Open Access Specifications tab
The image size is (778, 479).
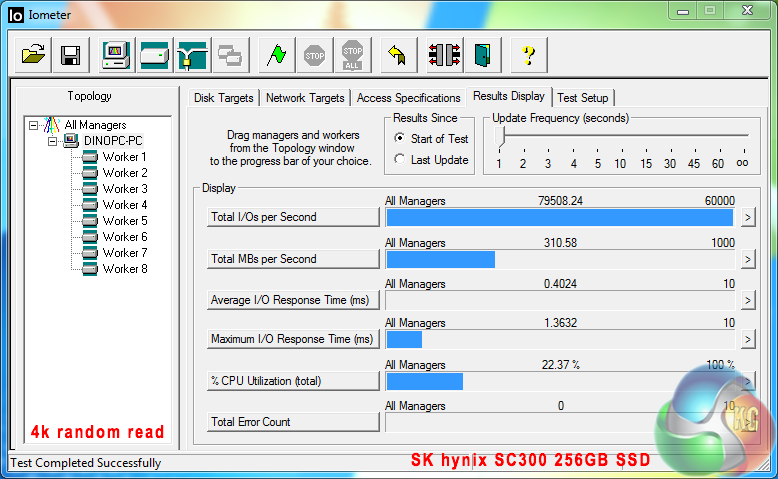(408, 98)
